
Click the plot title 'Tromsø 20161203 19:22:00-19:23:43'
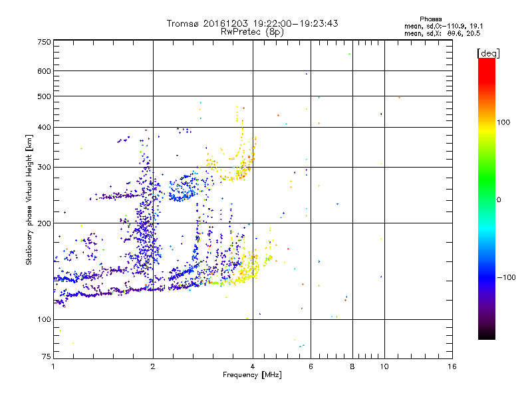click(252, 23)
